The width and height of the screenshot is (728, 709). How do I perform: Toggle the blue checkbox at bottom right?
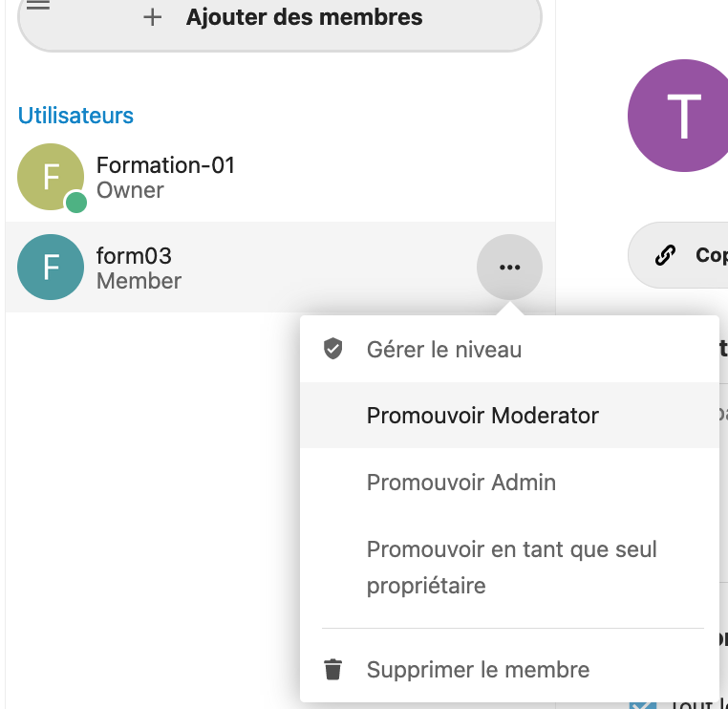click(643, 704)
